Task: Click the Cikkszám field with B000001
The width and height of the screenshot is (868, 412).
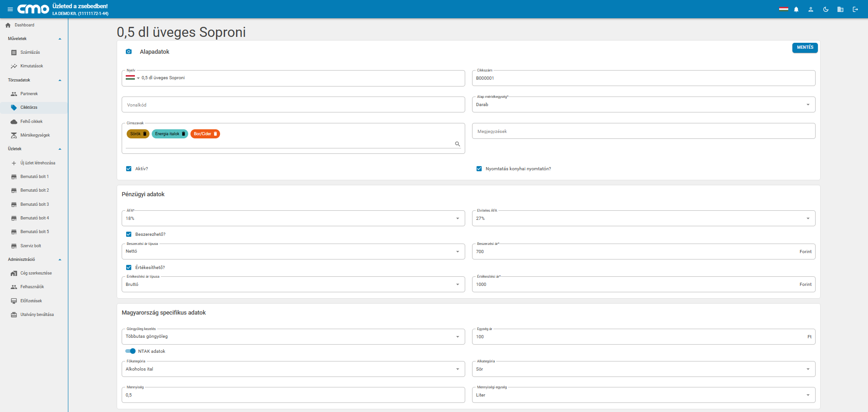Action: pyautogui.click(x=643, y=78)
